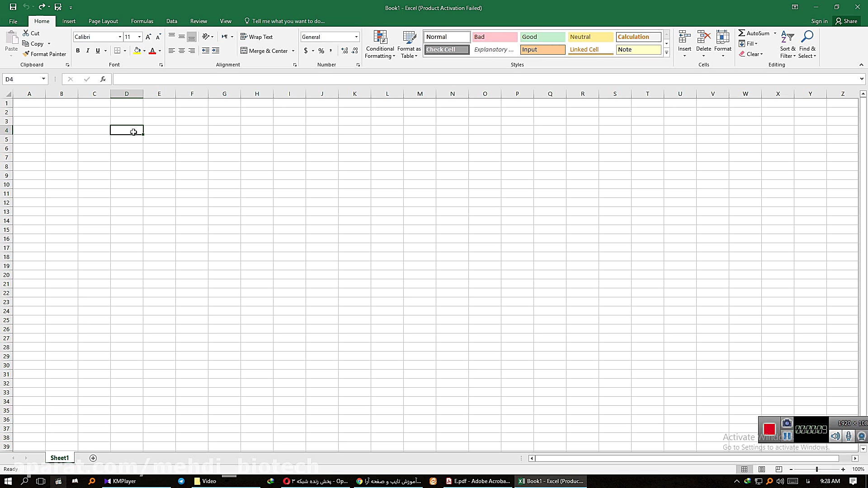The height and width of the screenshot is (488, 868).
Task: Decrease decimal places
Action: (x=354, y=51)
